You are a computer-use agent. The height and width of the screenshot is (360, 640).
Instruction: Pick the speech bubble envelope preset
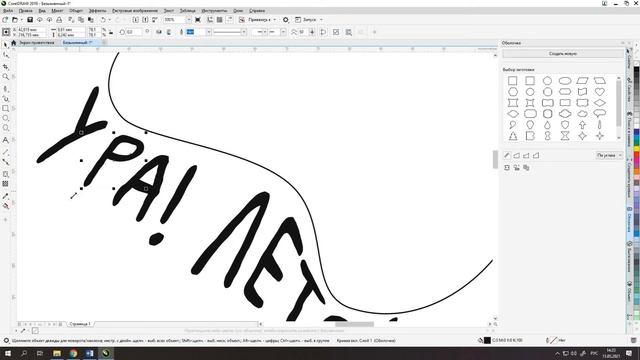[x=599, y=113]
